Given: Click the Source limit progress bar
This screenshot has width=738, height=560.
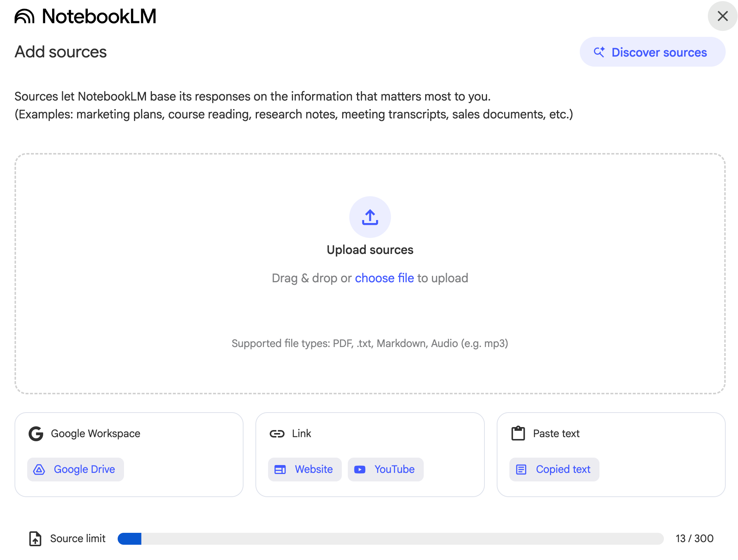Looking at the screenshot, I should 390,538.
